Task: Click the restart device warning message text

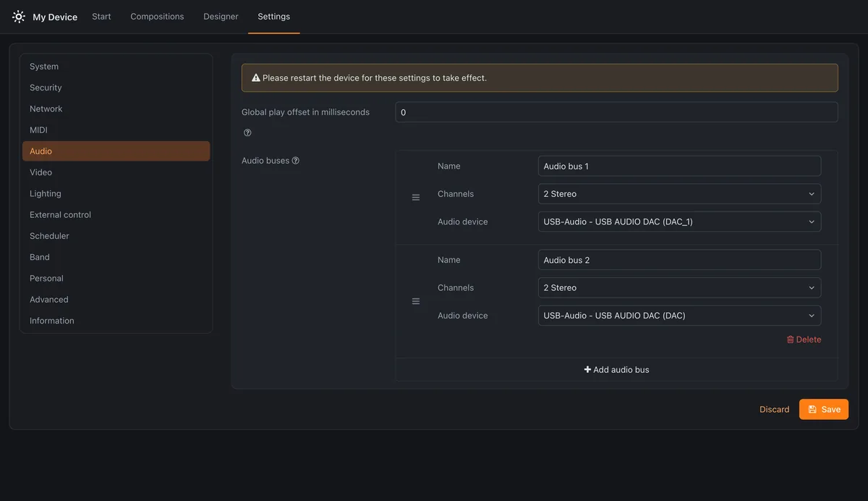Action: pos(375,77)
